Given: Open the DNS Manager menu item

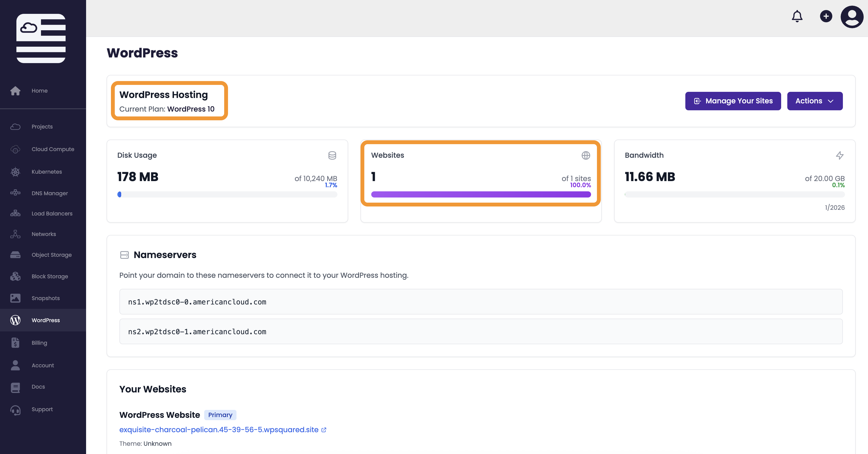Looking at the screenshot, I should 49,193.
